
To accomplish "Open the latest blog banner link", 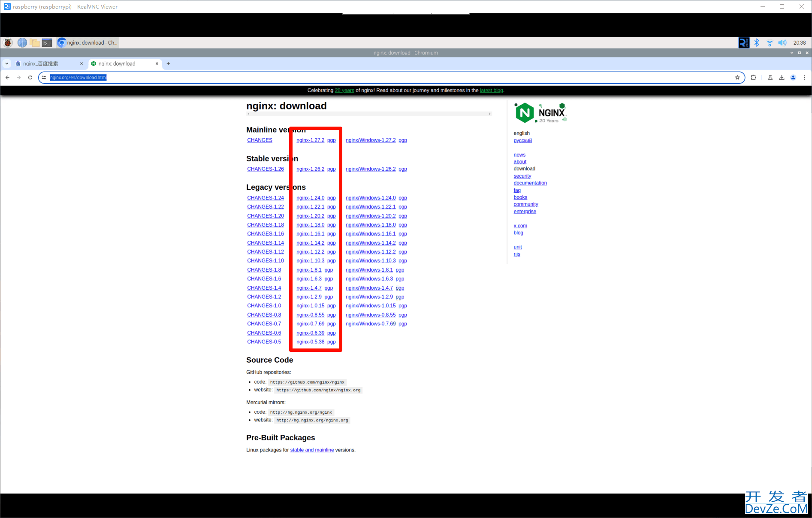I will [x=492, y=91].
